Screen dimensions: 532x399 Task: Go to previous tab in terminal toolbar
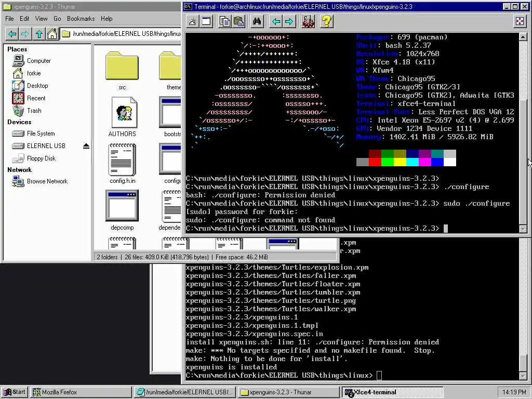[276, 21]
